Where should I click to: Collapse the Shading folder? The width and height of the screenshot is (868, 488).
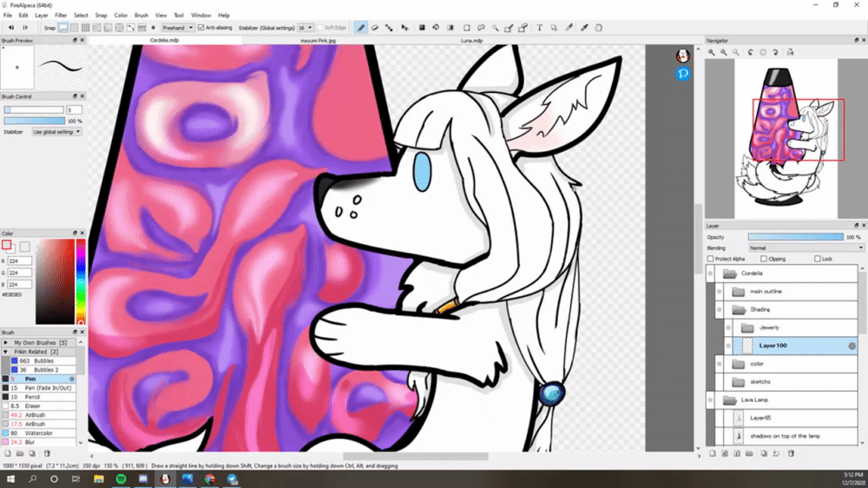tap(739, 310)
